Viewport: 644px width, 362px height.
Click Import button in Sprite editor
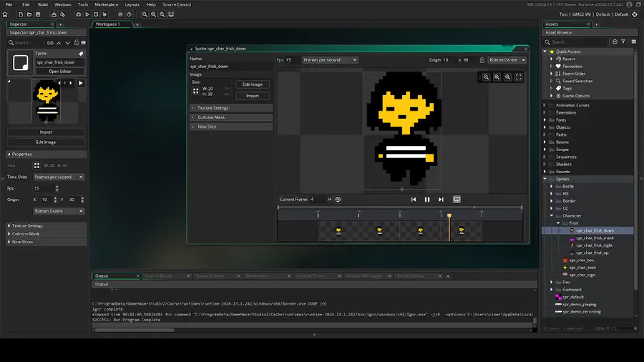click(x=253, y=96)
